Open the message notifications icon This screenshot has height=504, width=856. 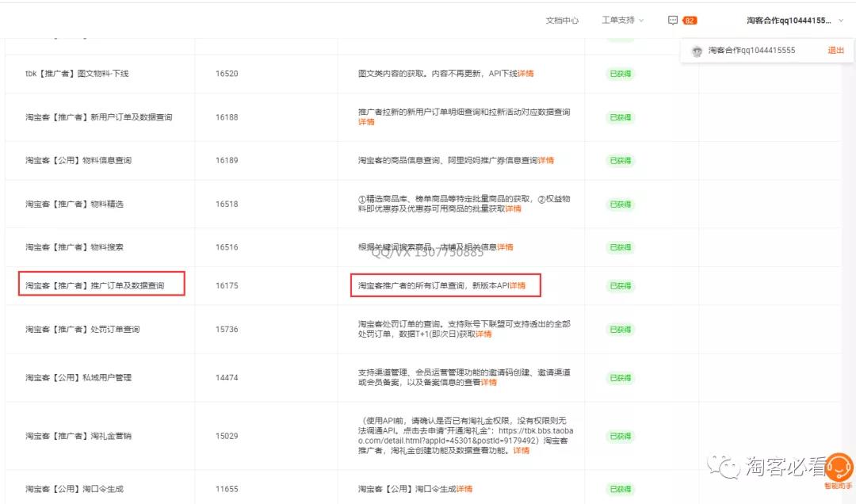point(673,20)
